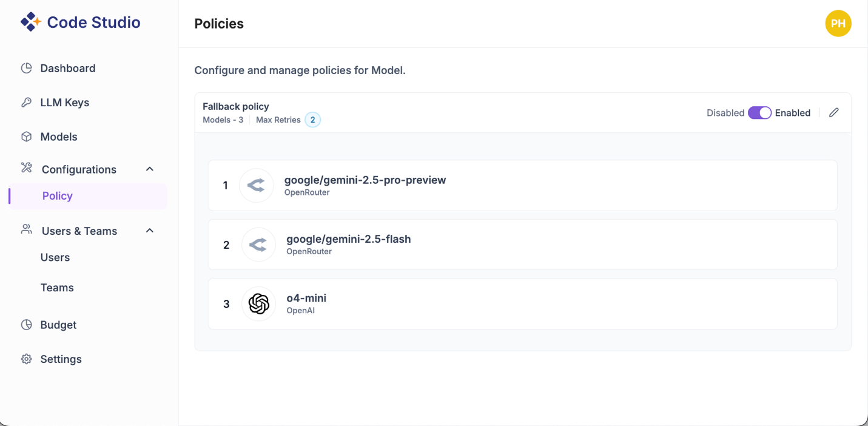
Task: Click the LLM Keys key icon
Action: 27,102
